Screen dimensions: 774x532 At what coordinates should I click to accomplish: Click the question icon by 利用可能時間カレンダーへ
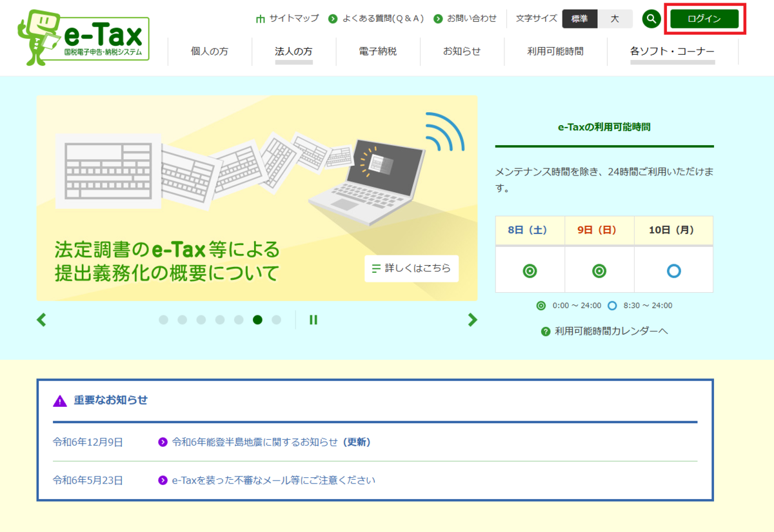(546, 331)
